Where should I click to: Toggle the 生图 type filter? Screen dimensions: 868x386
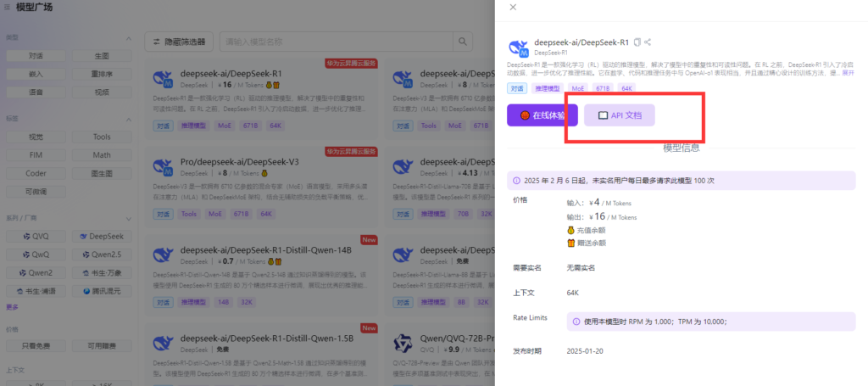[102, 56]
